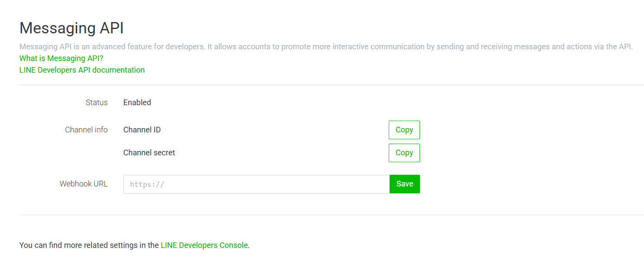This screenshot has height=273, width=644.
Task: Save the Webhook URL
Action: pos(404,184)
